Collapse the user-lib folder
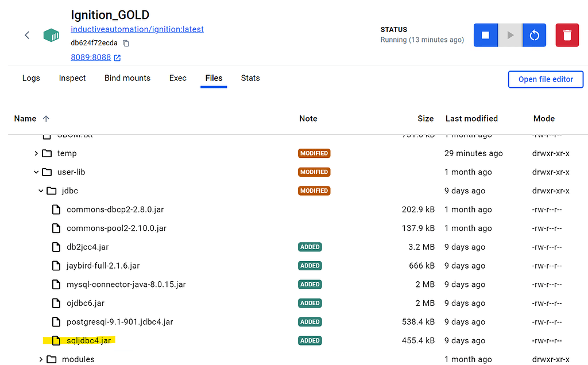 (x=36, y=172)
